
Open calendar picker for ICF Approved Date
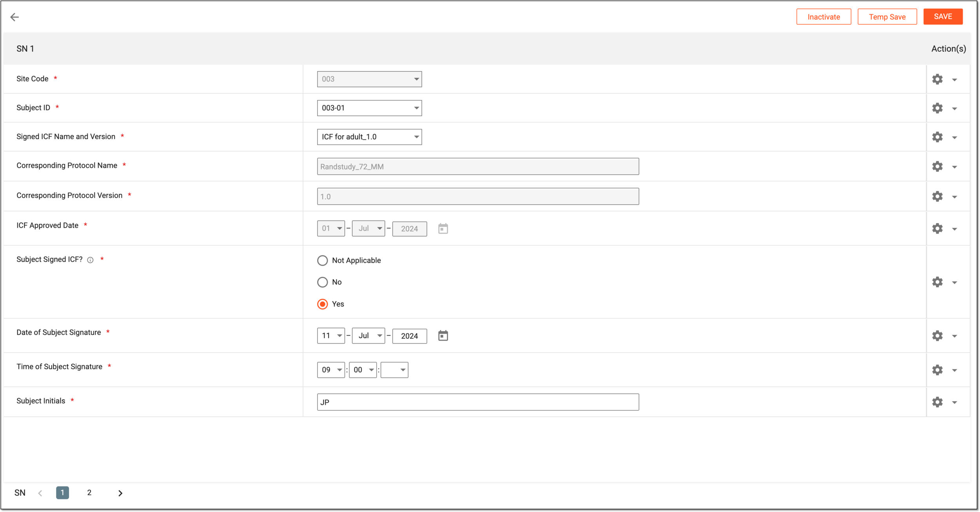click(443, 229)
